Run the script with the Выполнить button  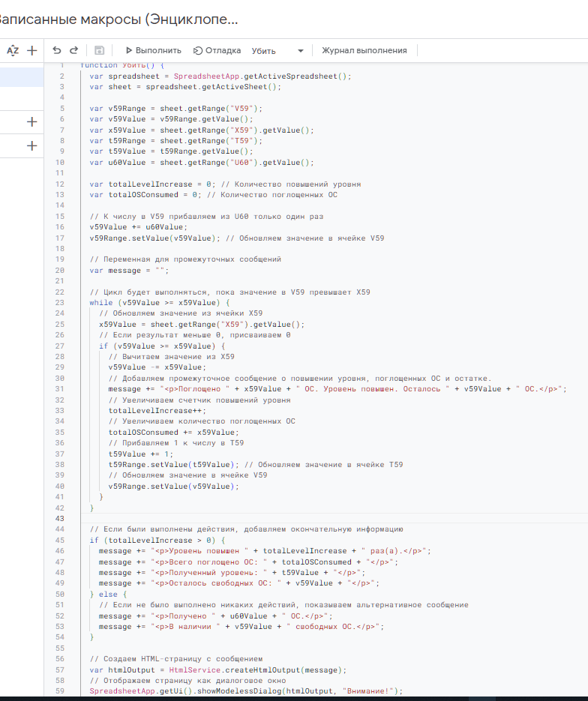tap(153, 51)
